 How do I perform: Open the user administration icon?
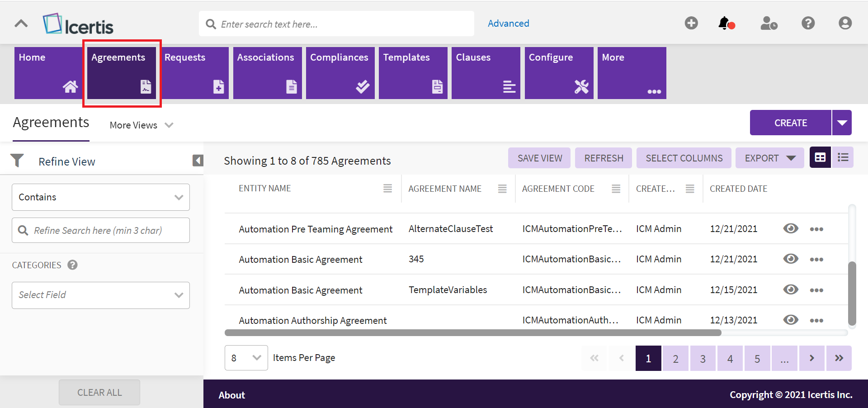tap(769, 23)
